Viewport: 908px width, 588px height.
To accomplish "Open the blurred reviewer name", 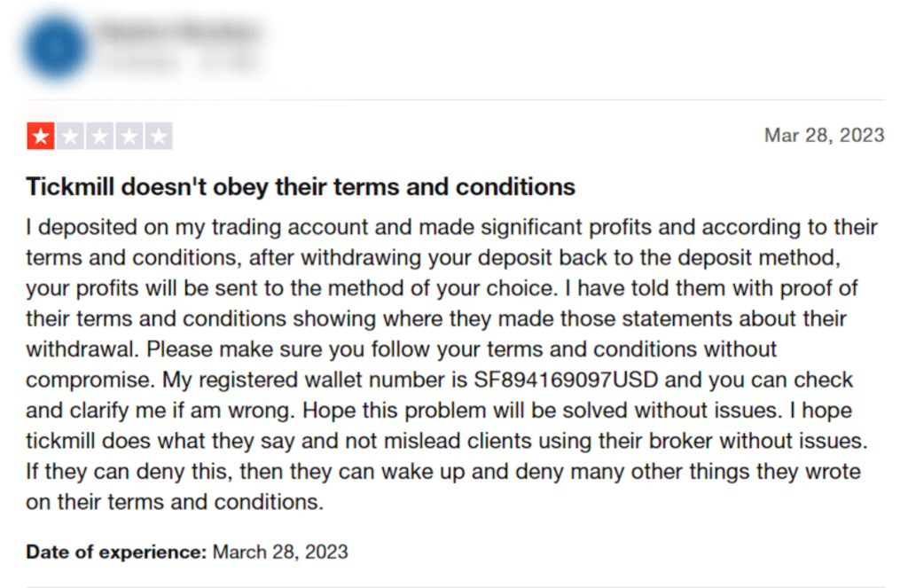I will tap(178, 31).
